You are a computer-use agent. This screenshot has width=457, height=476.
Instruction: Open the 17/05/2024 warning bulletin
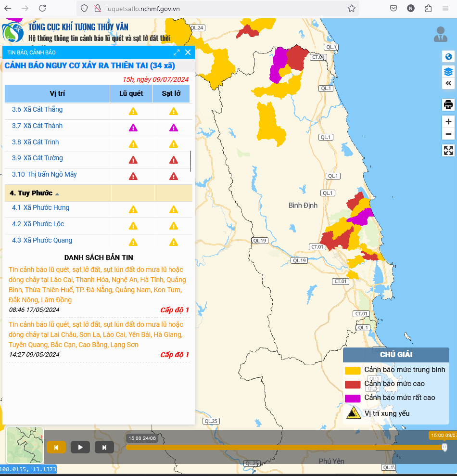pos(97,285)
